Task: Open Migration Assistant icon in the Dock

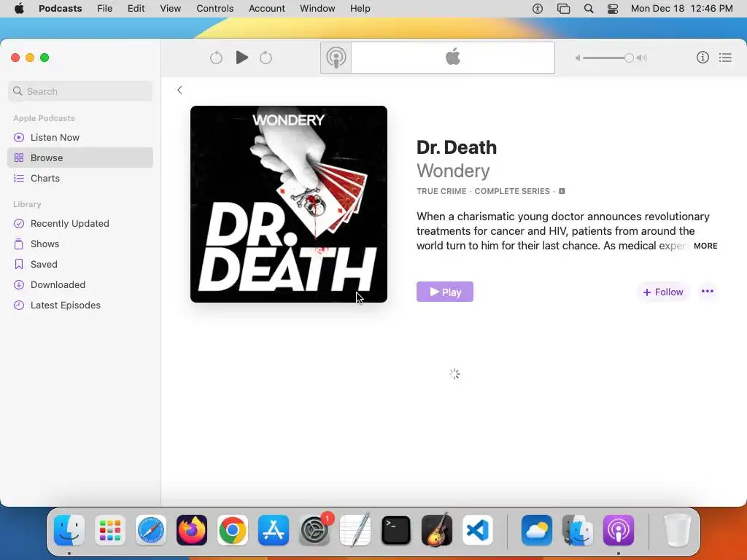Action: [x=578, y=530]
